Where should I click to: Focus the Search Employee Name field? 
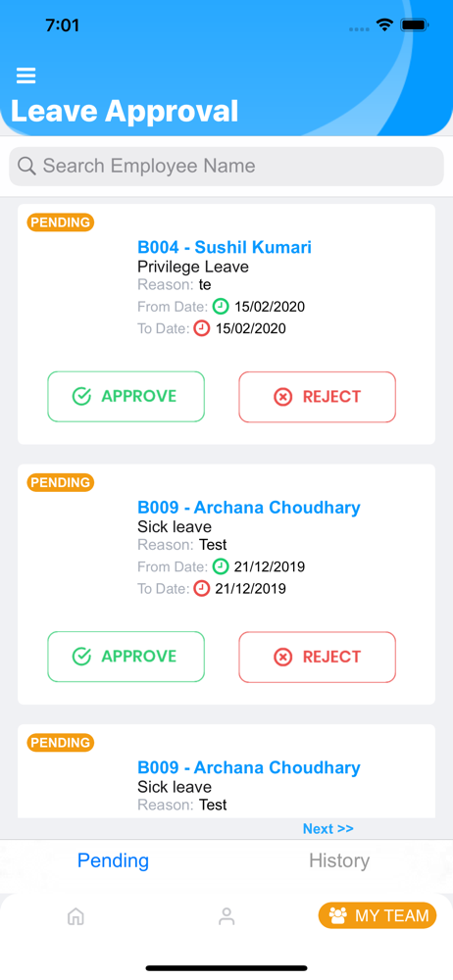[226, 167]
